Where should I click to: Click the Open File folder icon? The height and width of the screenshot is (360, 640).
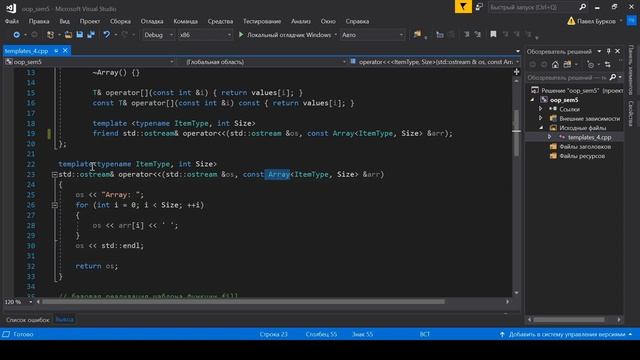[68, 35]
